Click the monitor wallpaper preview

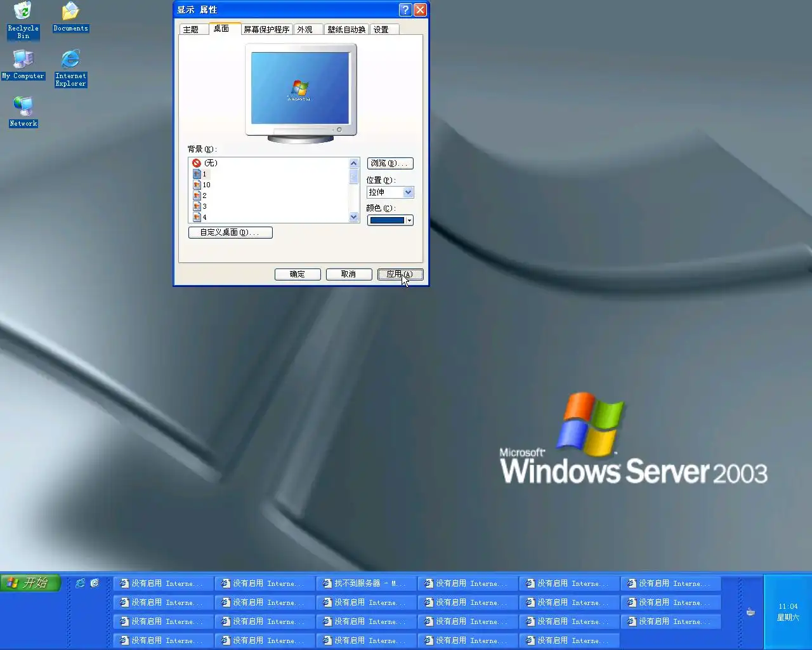pyautogui.click(x=300, y=88)
